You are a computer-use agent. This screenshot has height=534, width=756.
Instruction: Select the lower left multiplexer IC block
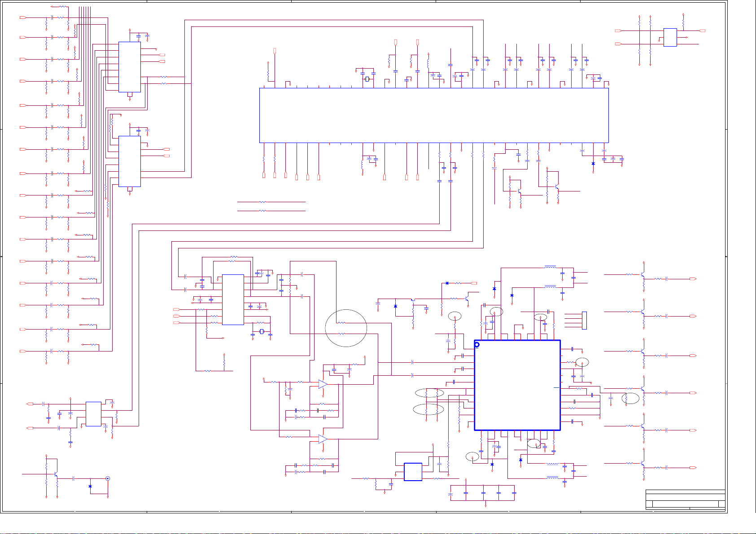point(129,161)
